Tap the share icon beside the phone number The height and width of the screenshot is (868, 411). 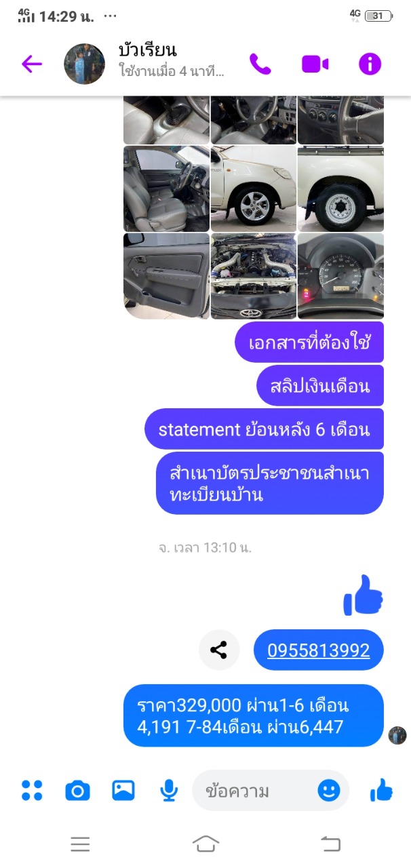coord(218,650)
